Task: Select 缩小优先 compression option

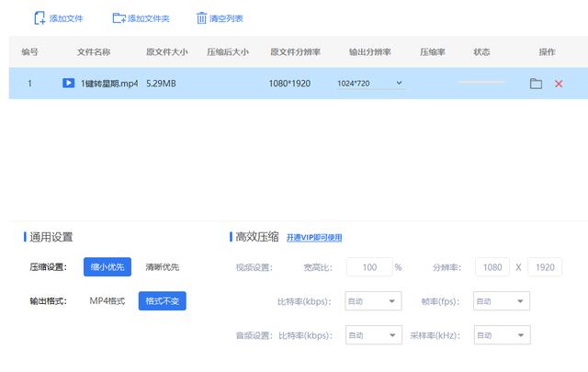Action: pyautogui.click(x=107, y=266)
